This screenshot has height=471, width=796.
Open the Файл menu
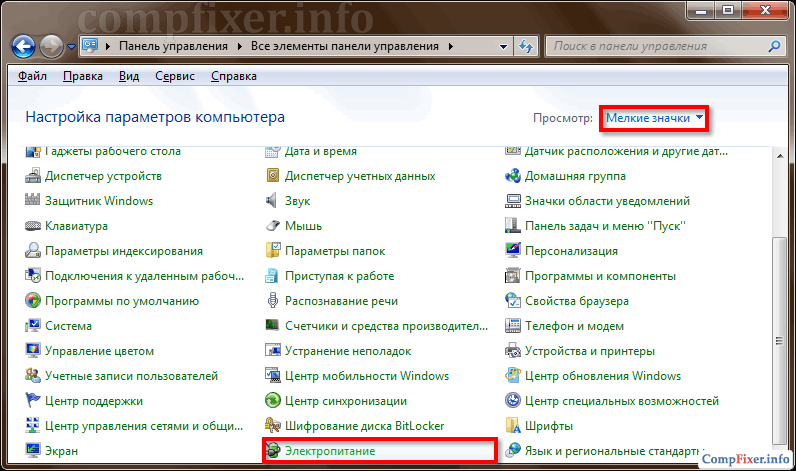click(32, 76)
